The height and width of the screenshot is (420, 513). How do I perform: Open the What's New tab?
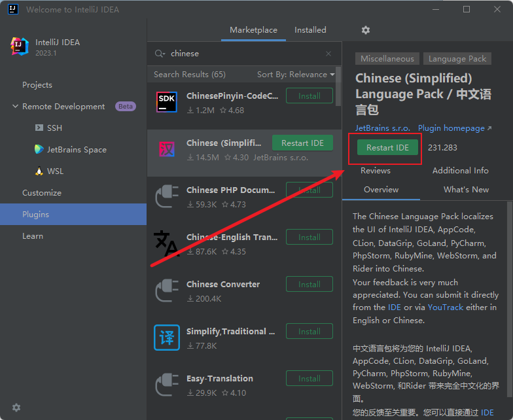[x=466, y=190]
